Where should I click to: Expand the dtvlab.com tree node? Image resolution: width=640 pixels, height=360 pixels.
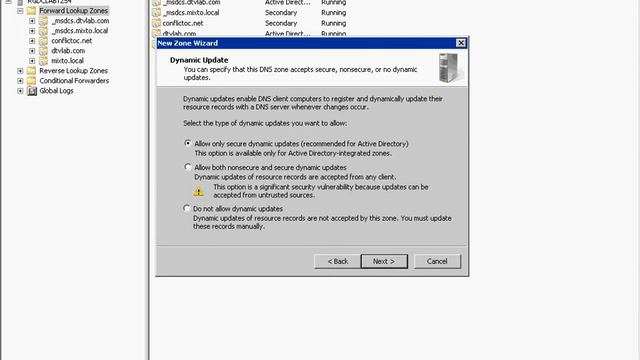point(32,51)
